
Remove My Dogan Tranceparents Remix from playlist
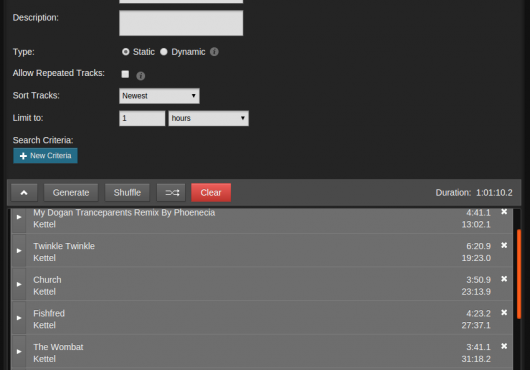pos(504,212)
